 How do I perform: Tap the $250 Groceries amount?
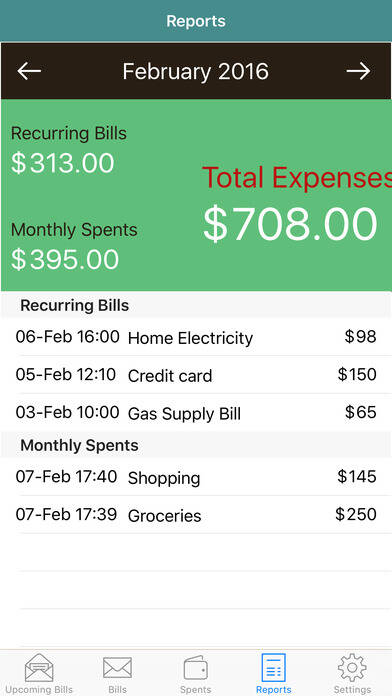pos(356,514)
